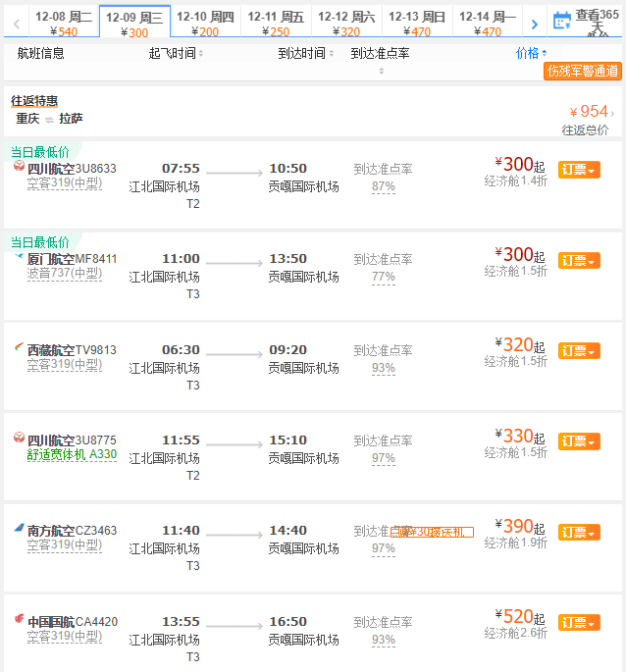Click flight number 西藏航空TV9813
This screenshot has width=626, height=672.
[72, 349]
